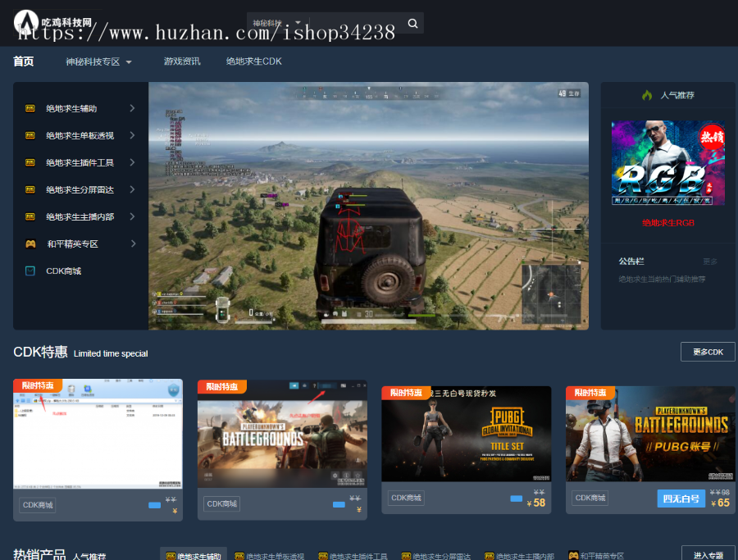Click CDK商城 tag on the ¥58 card
The width and height of the screenshot is (738, 560).
[406, 498]
